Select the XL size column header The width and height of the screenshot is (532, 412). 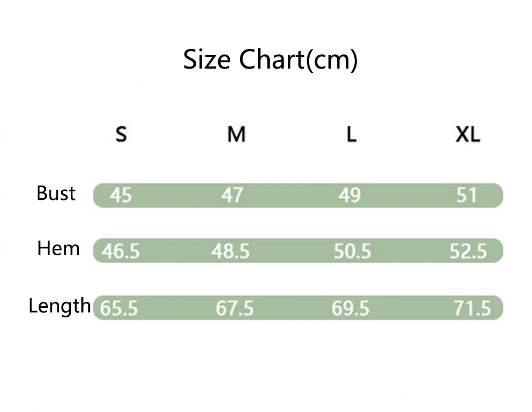468,134
